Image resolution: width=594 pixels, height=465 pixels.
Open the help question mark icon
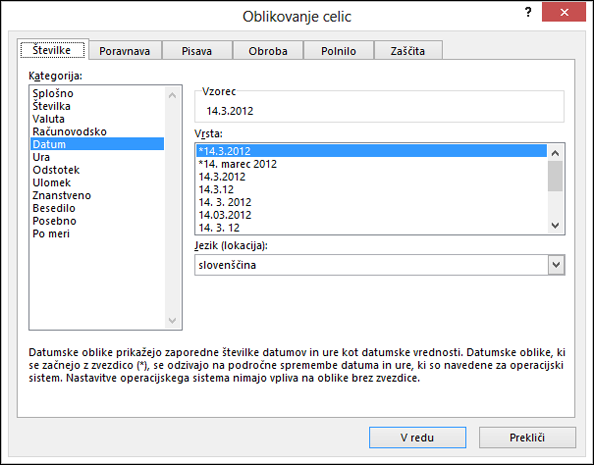[x=528, y=13]
